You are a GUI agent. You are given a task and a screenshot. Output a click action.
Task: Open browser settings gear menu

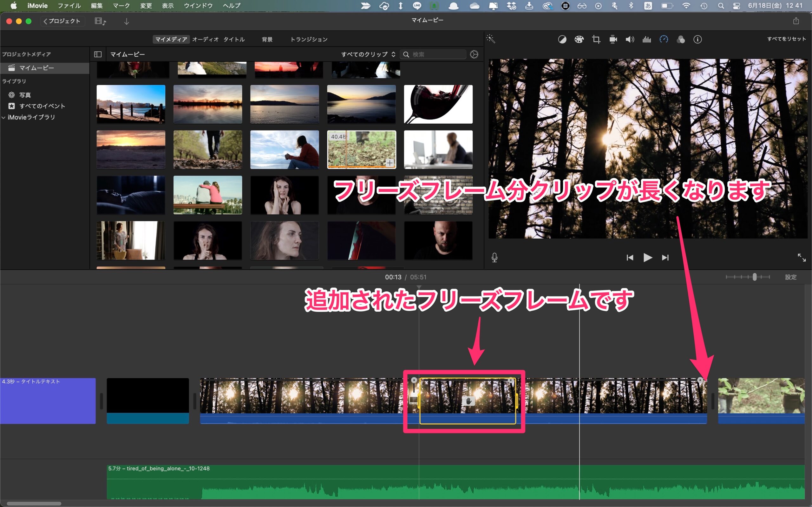(474, 54)
